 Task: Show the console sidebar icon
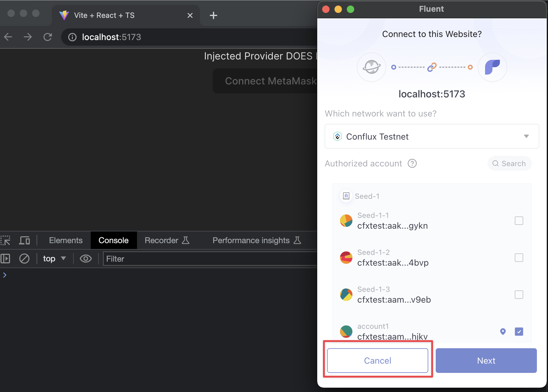[x=5, y=259]
